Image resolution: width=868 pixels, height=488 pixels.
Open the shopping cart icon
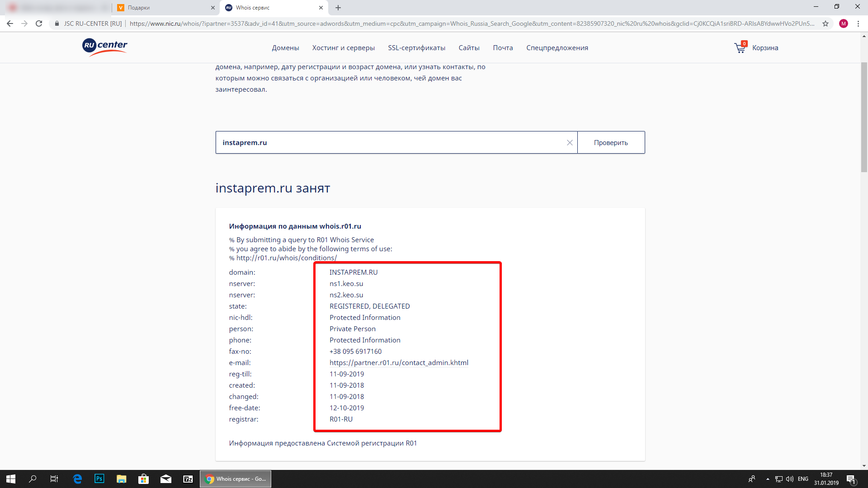pos(740,48)
